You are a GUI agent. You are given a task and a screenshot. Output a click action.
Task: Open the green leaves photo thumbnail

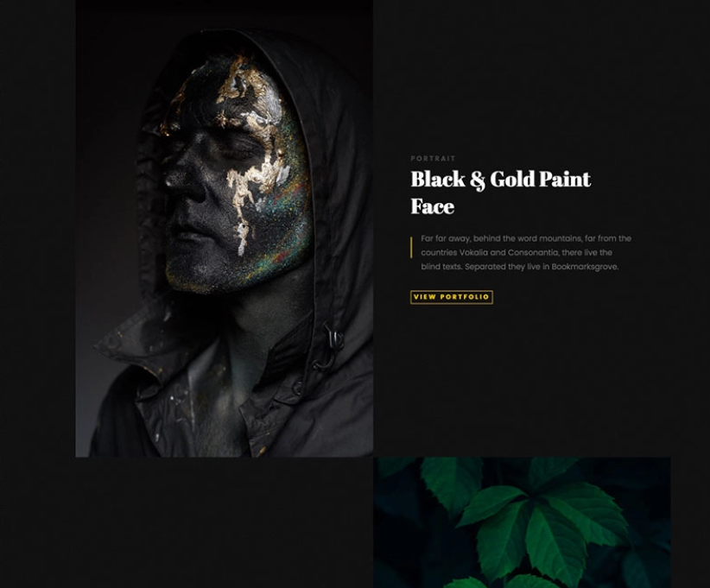point(522,522)
